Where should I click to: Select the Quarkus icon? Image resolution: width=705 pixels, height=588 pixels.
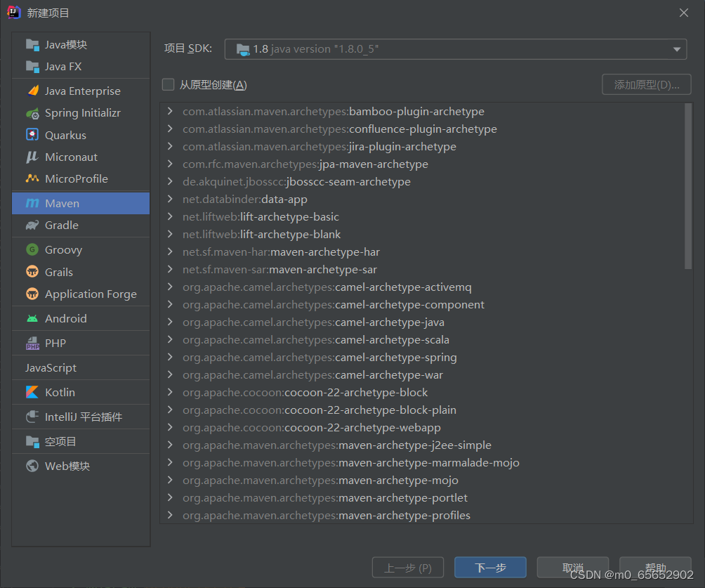[x=32, y=135]
